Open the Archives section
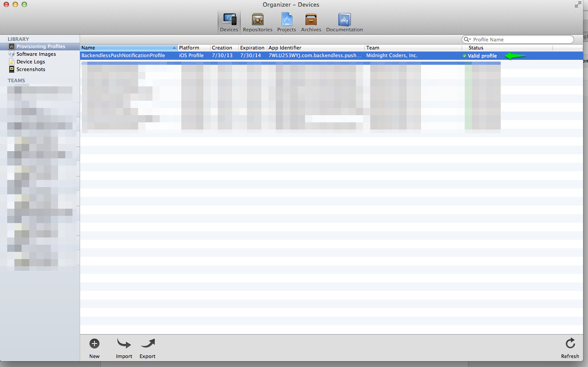This screenshot has width=588, height=367. tap(311, 22)
